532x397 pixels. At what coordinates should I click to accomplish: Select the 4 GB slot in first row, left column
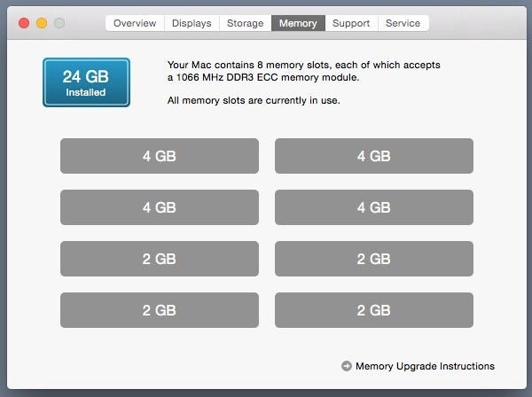(x=160, y=156)
